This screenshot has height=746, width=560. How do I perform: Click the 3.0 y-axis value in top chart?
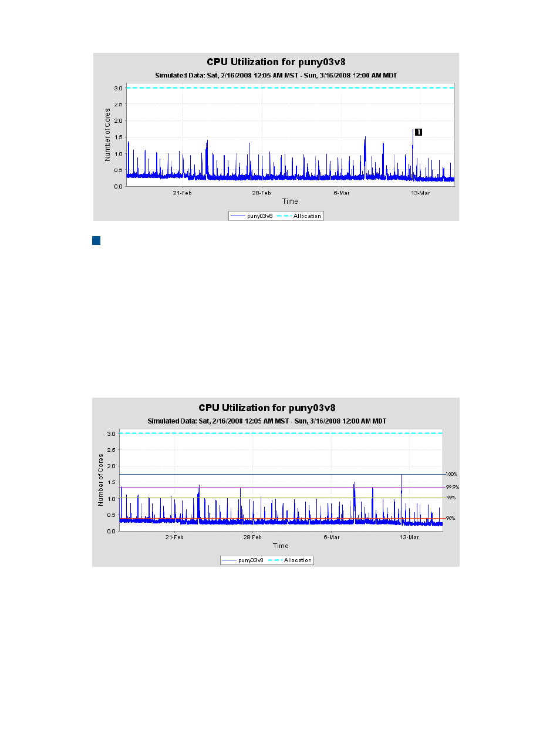click(119, 88)
